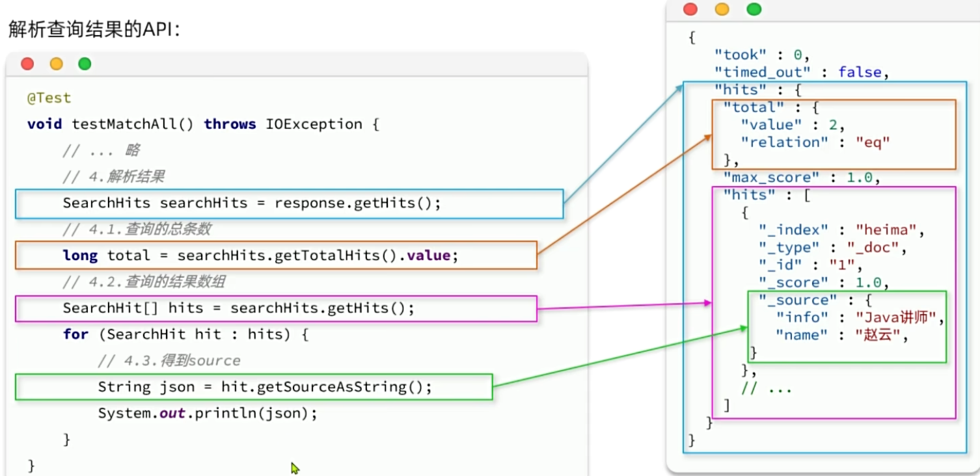Click the '解析查询结果的API' slide title

(x=94, y=29)
